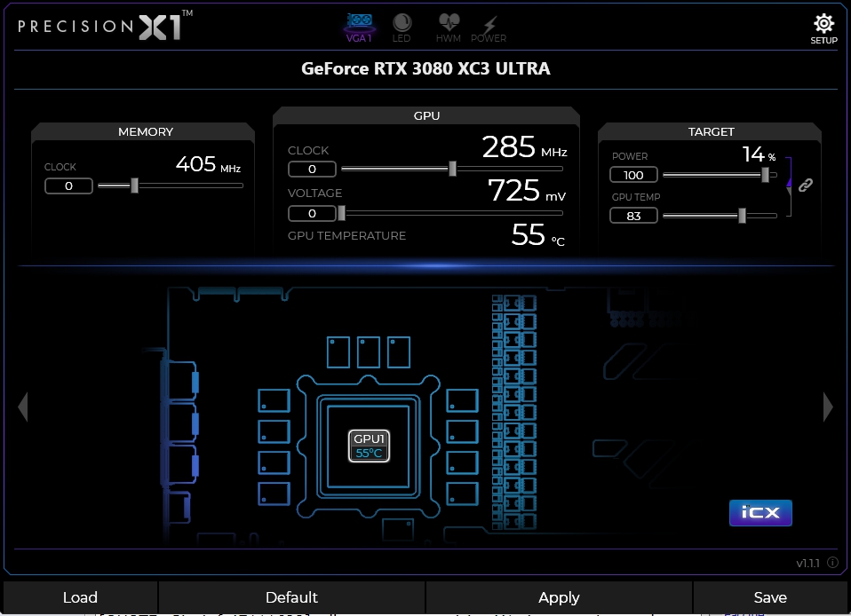Viewport: 851px width, 616px height.
Task: Open the POWER tab
Action: (489, 28)
